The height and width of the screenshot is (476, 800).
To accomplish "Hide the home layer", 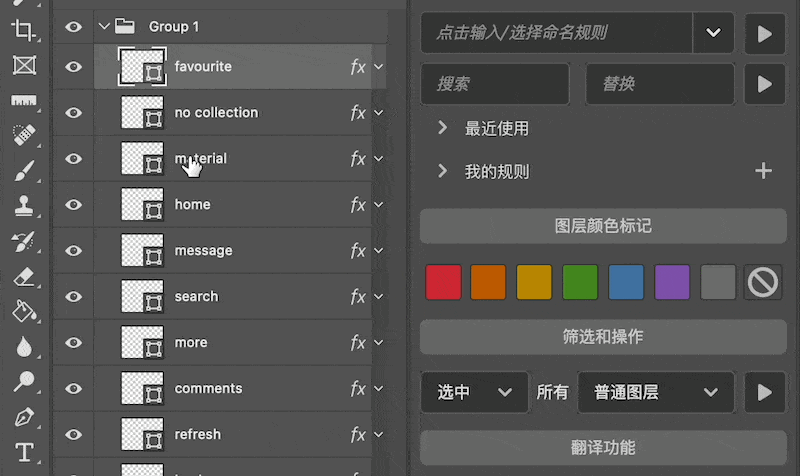I will pyautogui.click(x=73, y=205).
